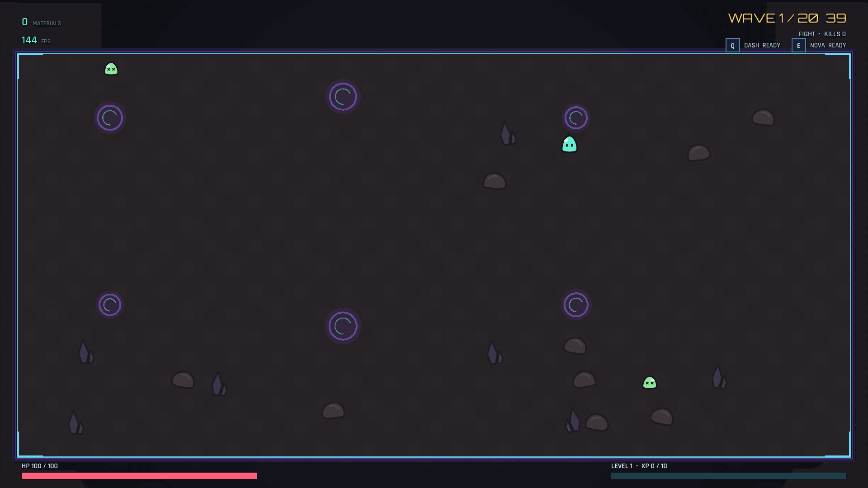Click the WAVE 1 / 20 counter
This screenshot has width=868, height=488.
773,18
